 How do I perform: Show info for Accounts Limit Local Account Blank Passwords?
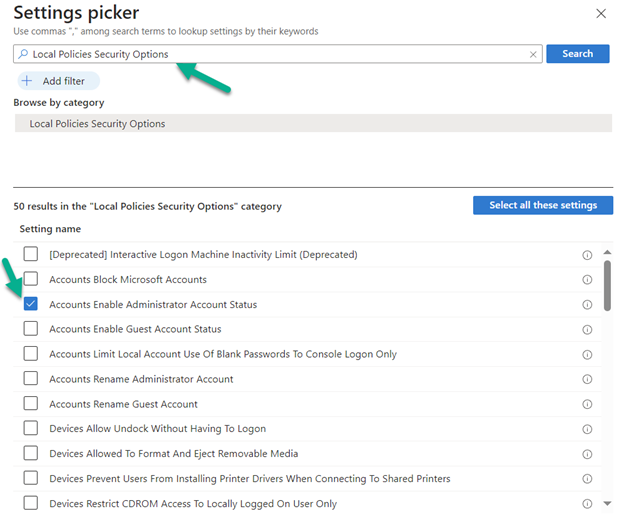pyautogui.click(x=587, y=354)
